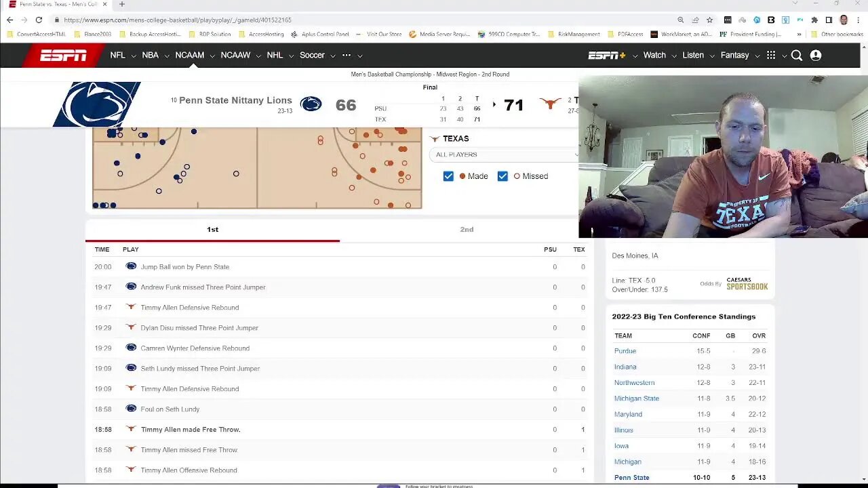Click the Caesars Sportsbook logo

(x=747, y=283)
